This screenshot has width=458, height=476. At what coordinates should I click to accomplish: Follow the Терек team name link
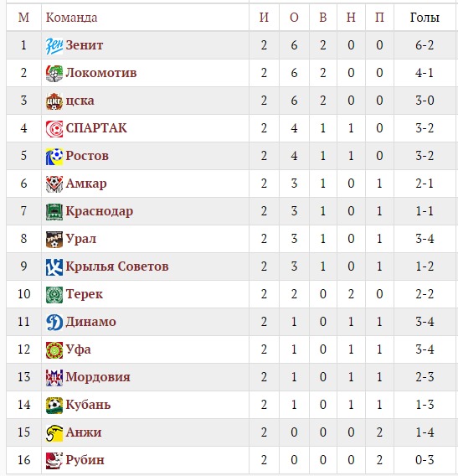(x=84, y=294)
